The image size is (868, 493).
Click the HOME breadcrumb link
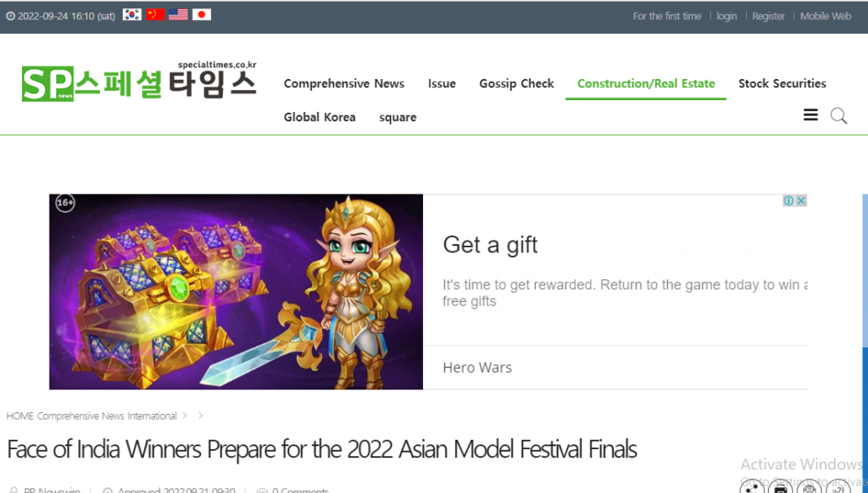tap(20, 416)
